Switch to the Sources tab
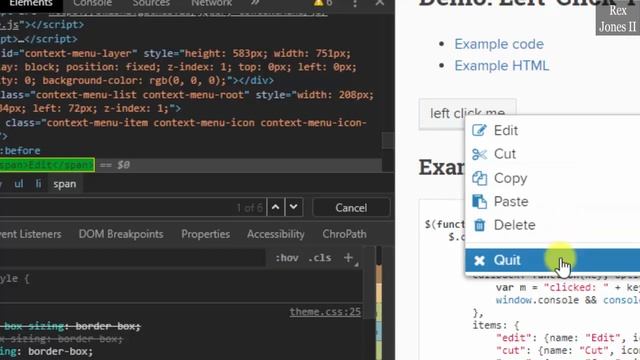The image size is (640, 360). 151,3
